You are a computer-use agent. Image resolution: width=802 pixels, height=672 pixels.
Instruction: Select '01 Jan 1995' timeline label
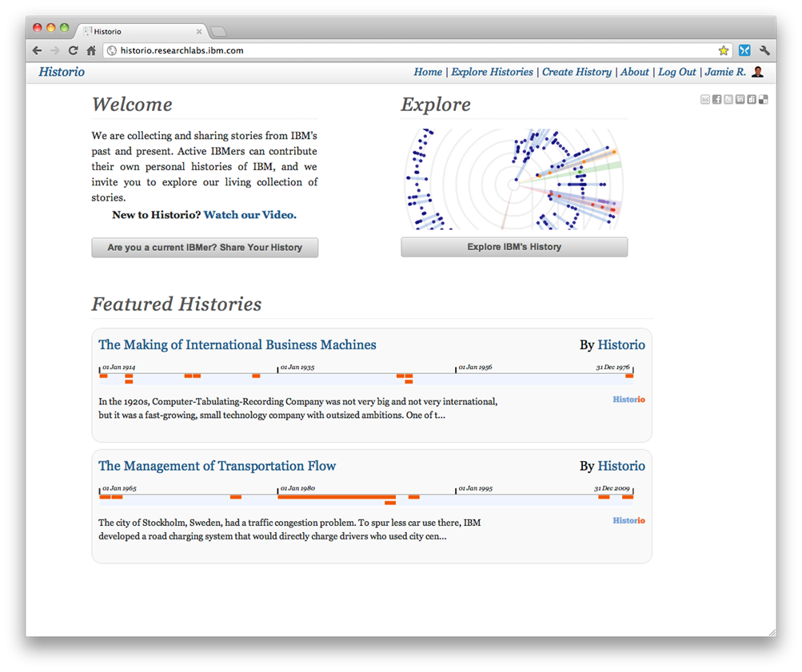475,488
